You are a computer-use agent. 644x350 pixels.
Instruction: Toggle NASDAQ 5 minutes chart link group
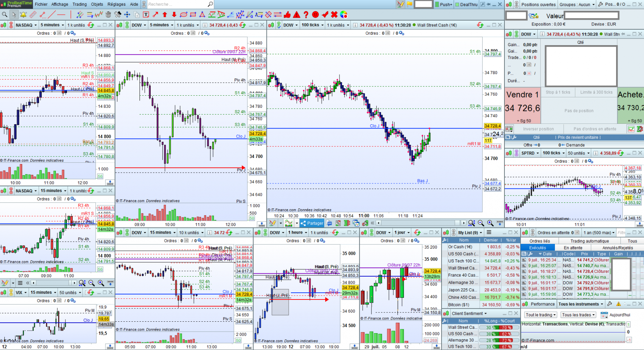11,25
